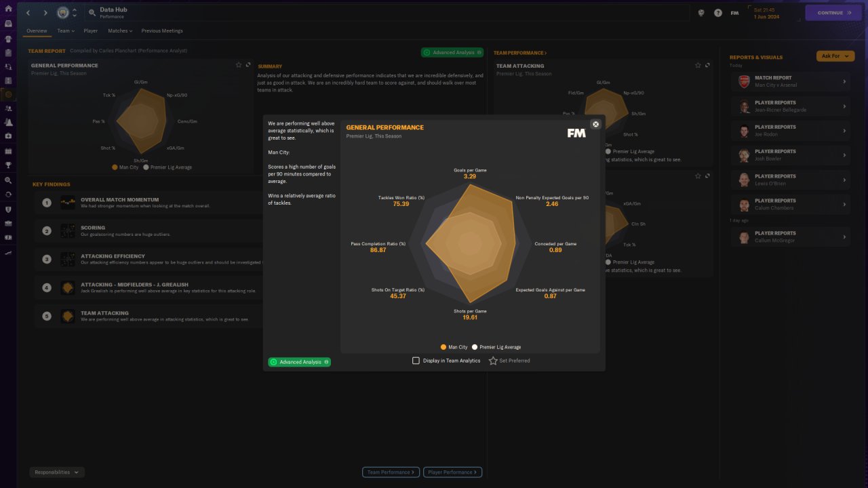This screenshot has width=868, height=488.
Task: Expand the Callum McGregor report chevron
Action: 844,237
